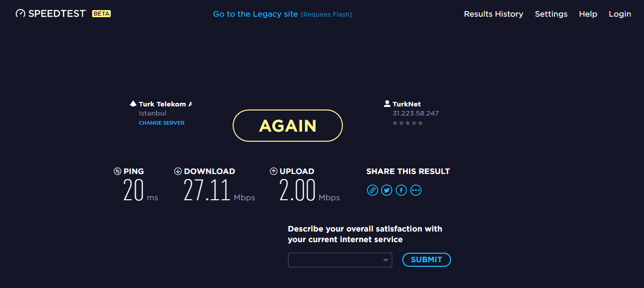The image size is (644, 288).
Task: Click the upload arrow icon
Action: 273,171
